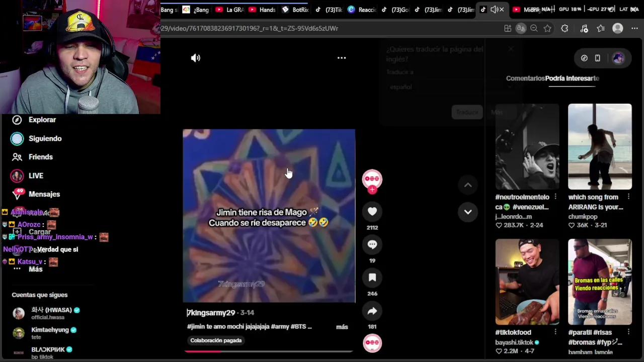Click the #army hashtag in description
644x362 pixels.
[x=280, y=327]
